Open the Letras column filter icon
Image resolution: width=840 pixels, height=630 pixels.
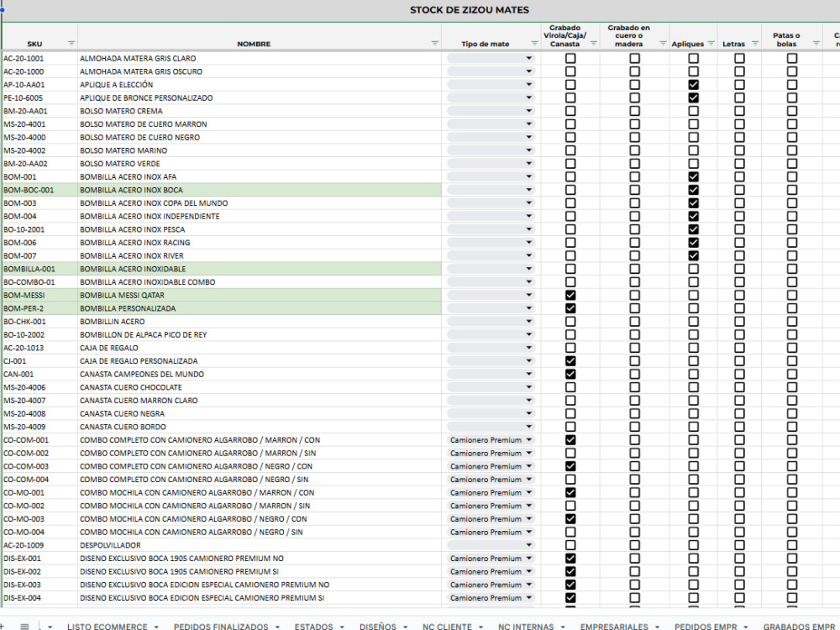click(755, 44)
